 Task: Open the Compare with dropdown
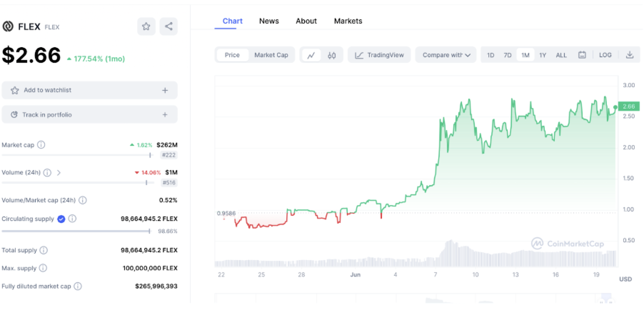[x=445, y=55]
